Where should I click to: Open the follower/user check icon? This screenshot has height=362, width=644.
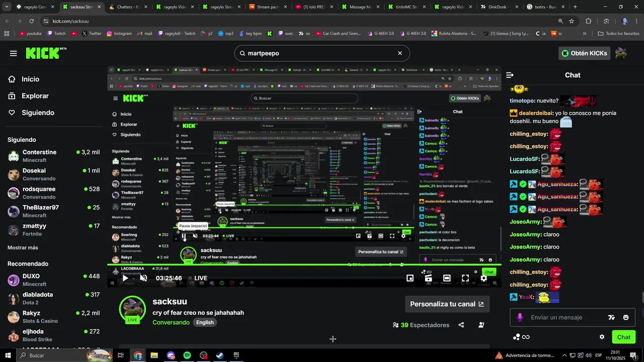click(x=481, y=325)
